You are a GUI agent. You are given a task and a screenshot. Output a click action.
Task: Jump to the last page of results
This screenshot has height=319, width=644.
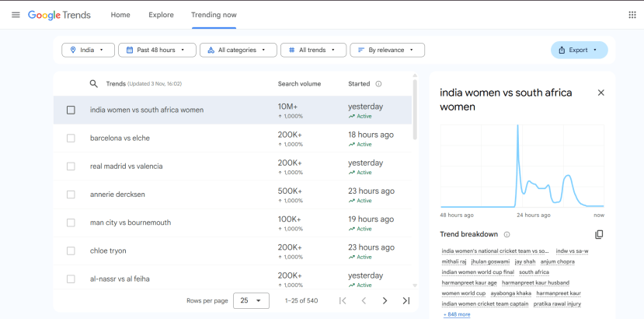406,300
